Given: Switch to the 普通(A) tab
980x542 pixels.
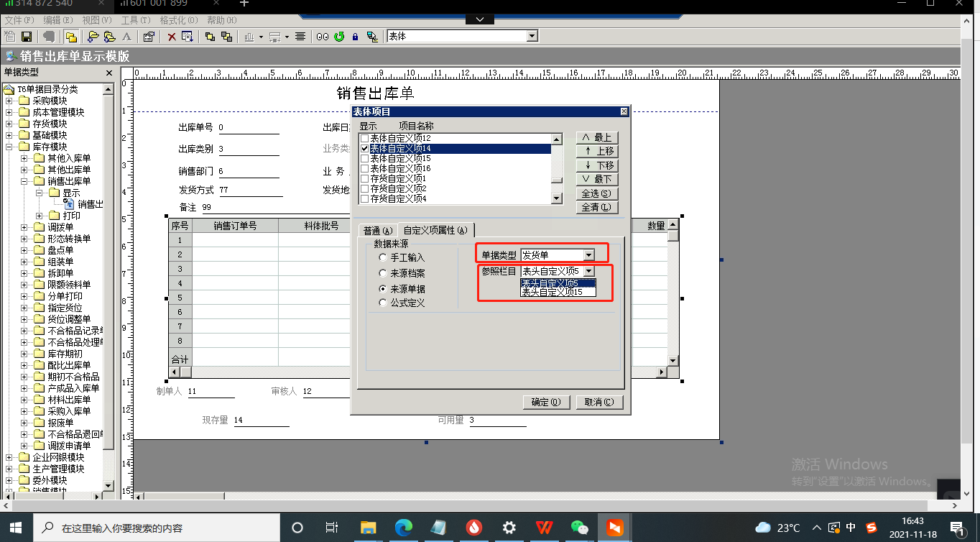Looking at the screenshot, I should pos(378,231).
